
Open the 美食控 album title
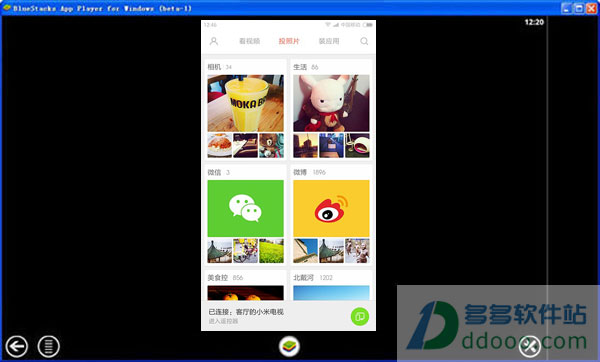tap(218, 277)
